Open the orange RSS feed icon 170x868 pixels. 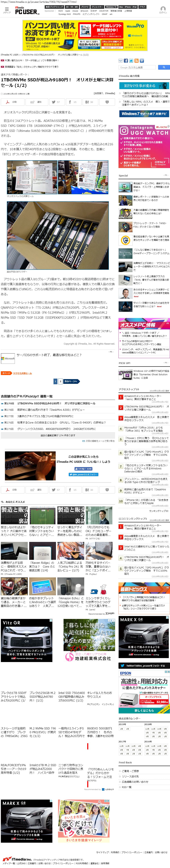(136, 61)
